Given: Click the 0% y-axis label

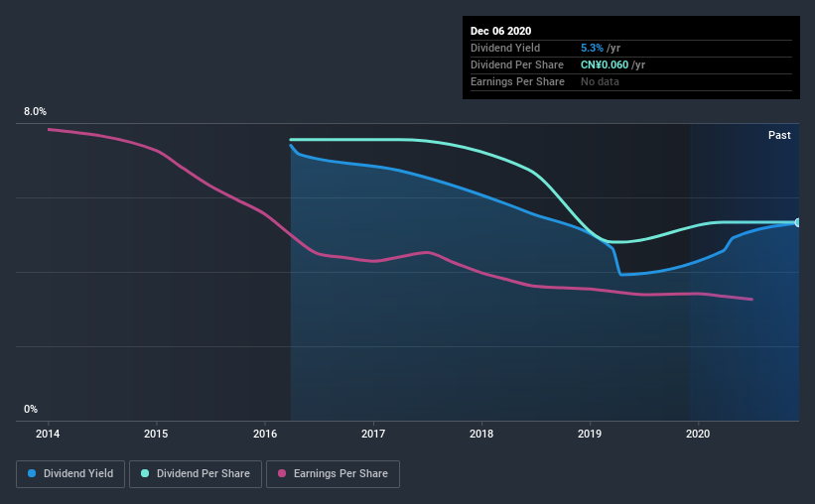Looking at the screenshot, I should point(31,409).
